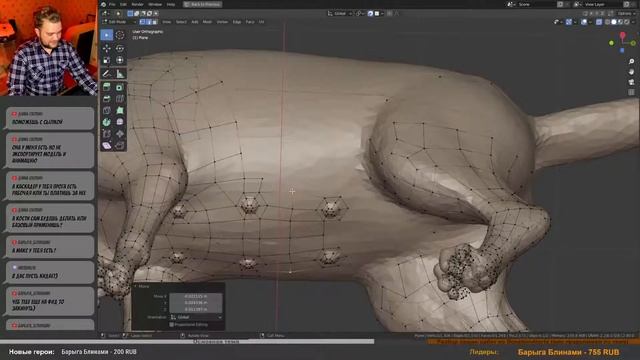This screenshot has height=360, width=640.
Task: Click the Scene name field
Action: 536,4
